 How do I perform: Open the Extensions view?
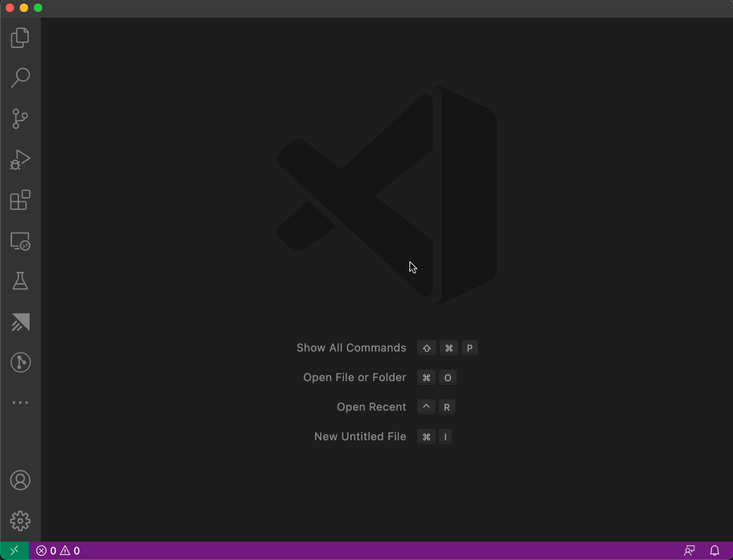(x=20, y=200)
